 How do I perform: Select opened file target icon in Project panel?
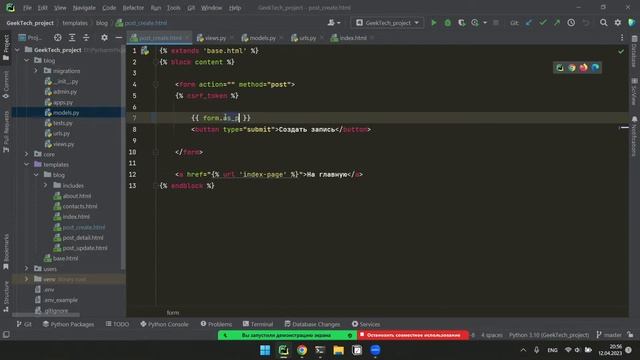click(58, 38)
